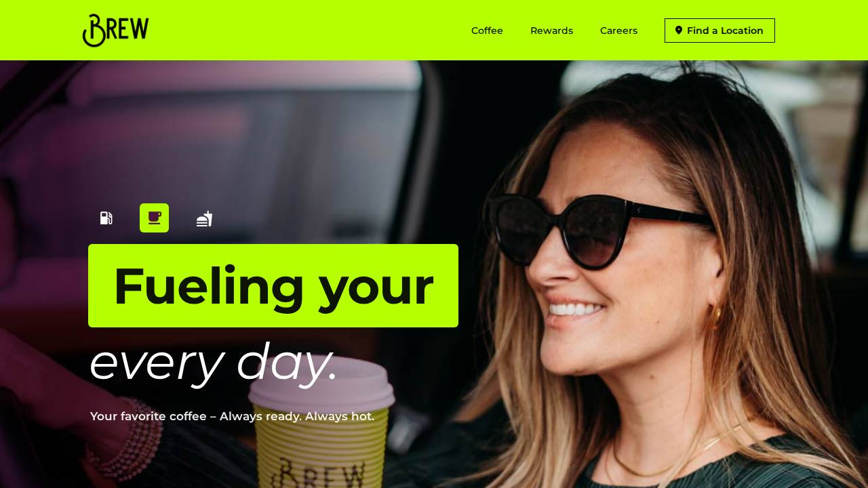Visit the Careers page
This screenshot has height=488, width=868.
pyautogui.click(x=618, y=30)
